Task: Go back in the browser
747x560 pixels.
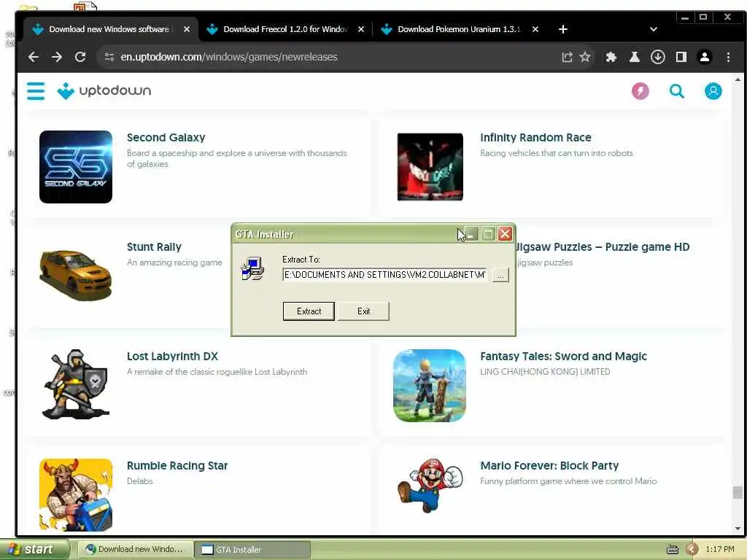Action: 34,57
